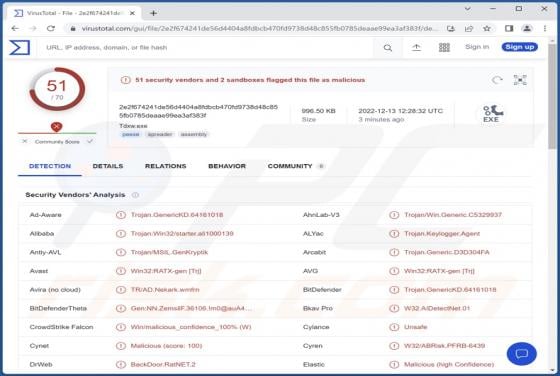Click the Sign up button
Viewport: 560px width, 376px height.
[x=520, y=47]
